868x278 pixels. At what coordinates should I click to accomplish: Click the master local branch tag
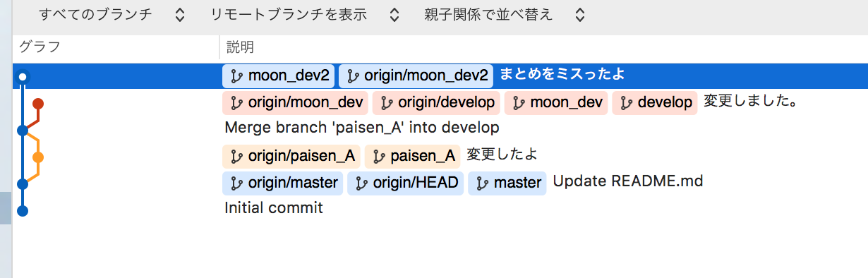(507, 183)
